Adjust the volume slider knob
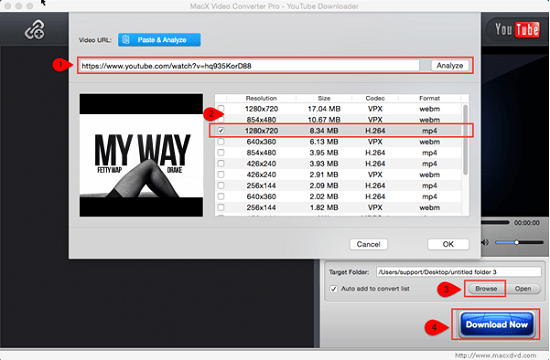Viewport: 550px width, 360px height. click(x=516, y=242)
